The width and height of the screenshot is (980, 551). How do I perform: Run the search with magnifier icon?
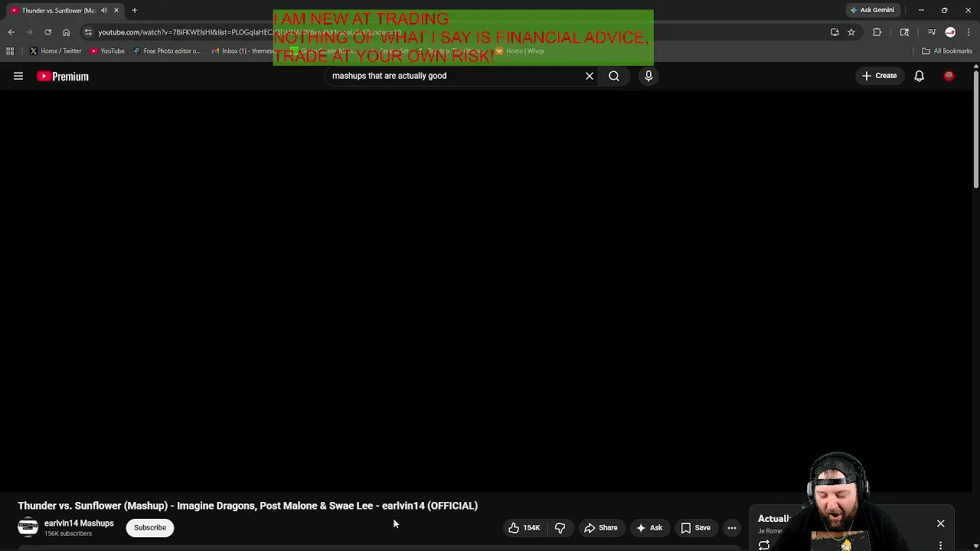click(x=614, y=76)
